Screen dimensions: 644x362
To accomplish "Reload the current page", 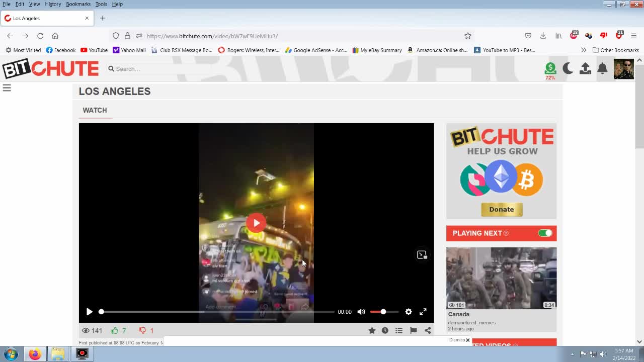I will (40, 36).
